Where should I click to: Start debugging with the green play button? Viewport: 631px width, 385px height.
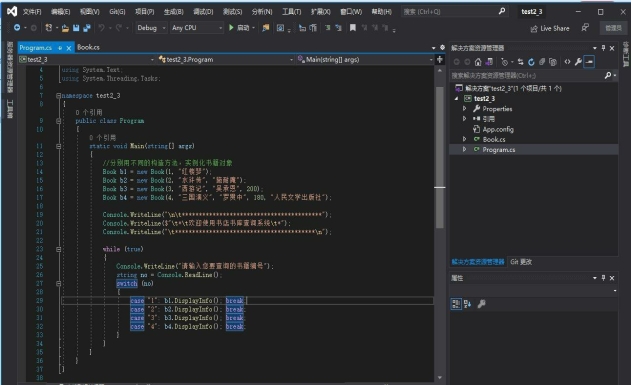tap(231, 28)
